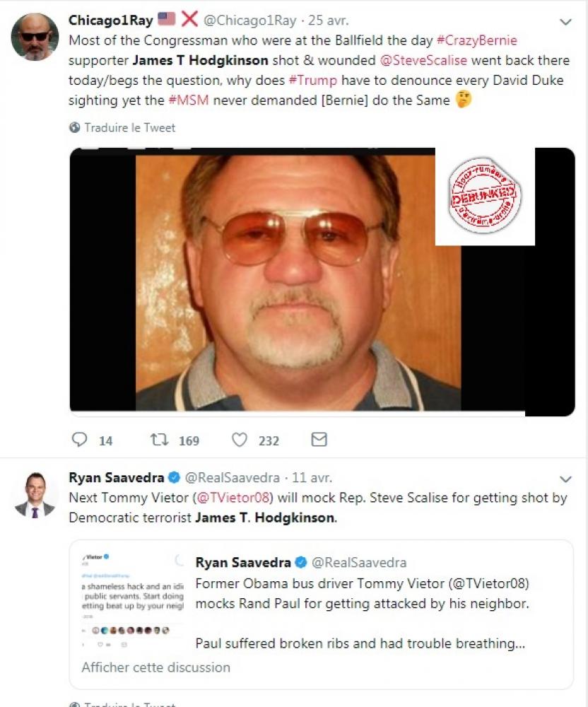Open Chicago1Ray's profile avatar
The image size is (588, 707).
click(x=35, y=36)
